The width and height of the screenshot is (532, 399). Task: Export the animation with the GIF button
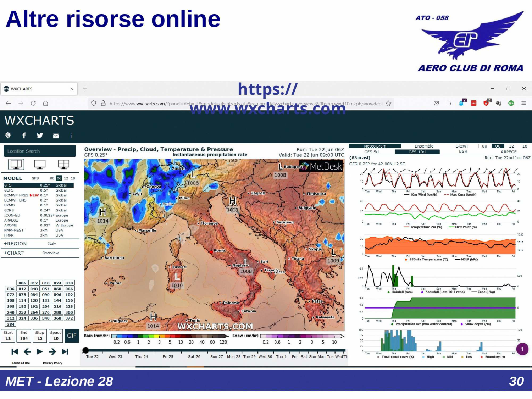[x=72, y=336]
